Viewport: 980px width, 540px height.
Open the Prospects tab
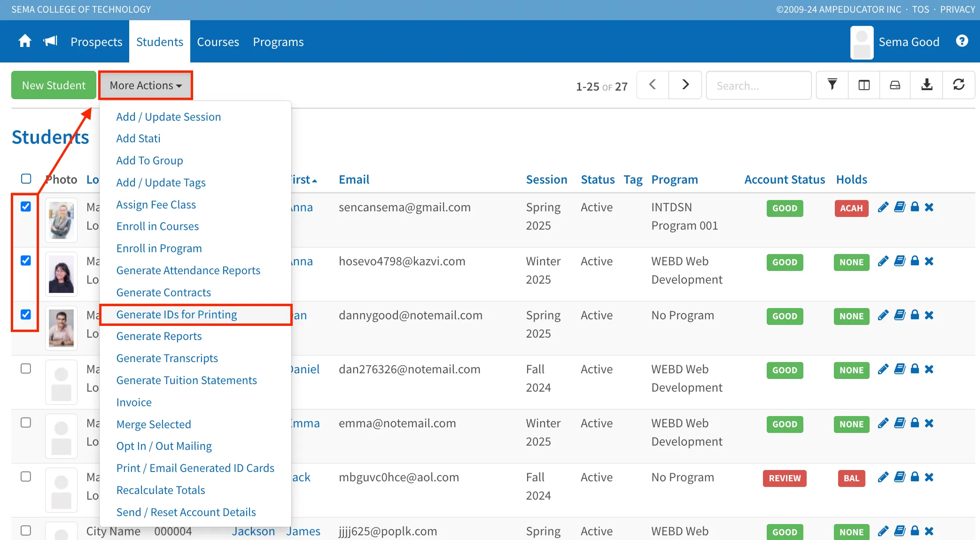(96, 42)
